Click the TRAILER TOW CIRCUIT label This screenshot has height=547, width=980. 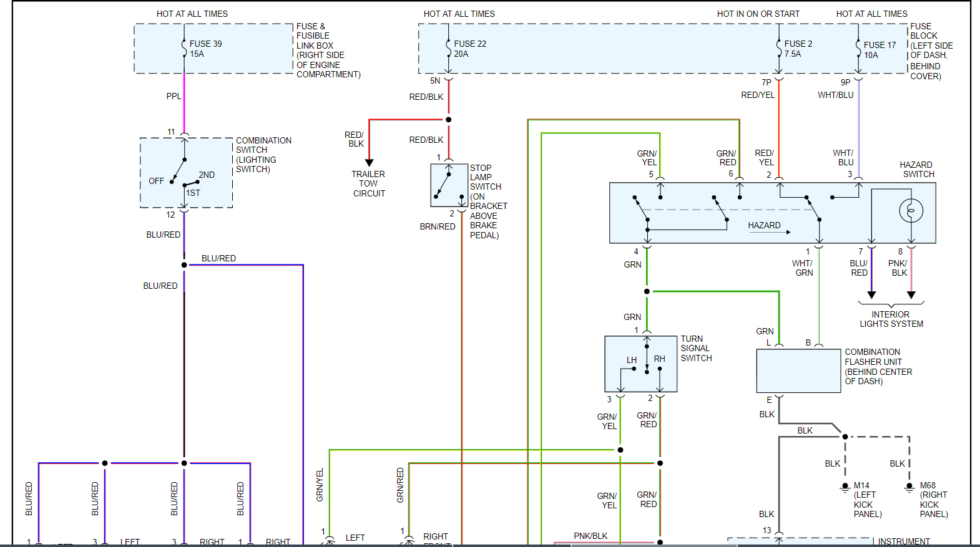click(368, 183)
